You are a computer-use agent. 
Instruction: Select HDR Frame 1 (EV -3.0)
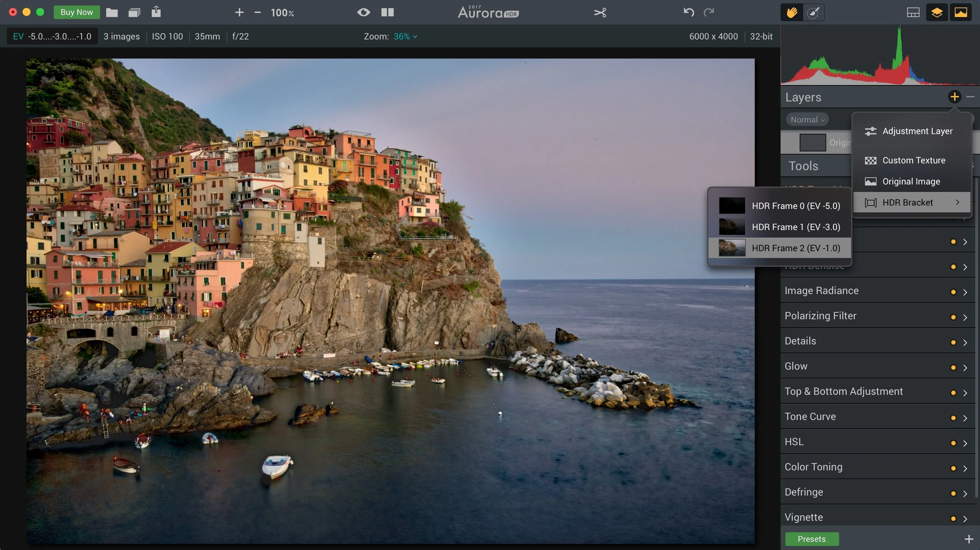(x=795, y=227)
